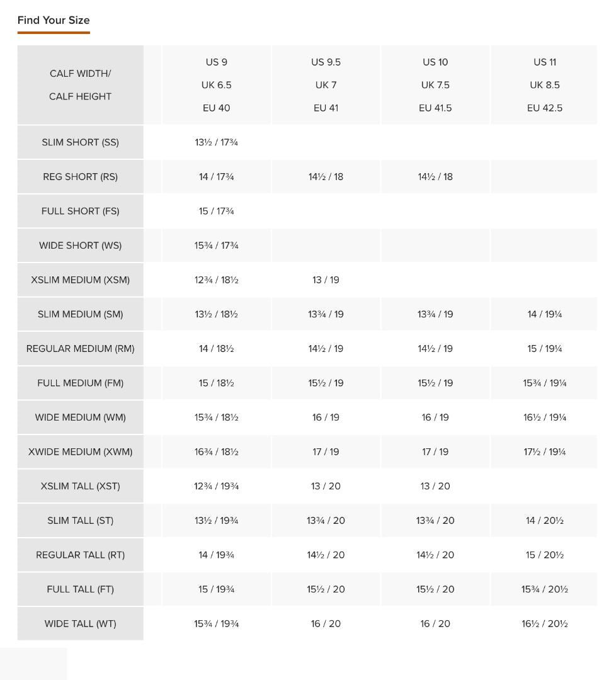This screenshot has height=680, width=616.
Task: Open the Find Your Size tab
Action: 54,20
